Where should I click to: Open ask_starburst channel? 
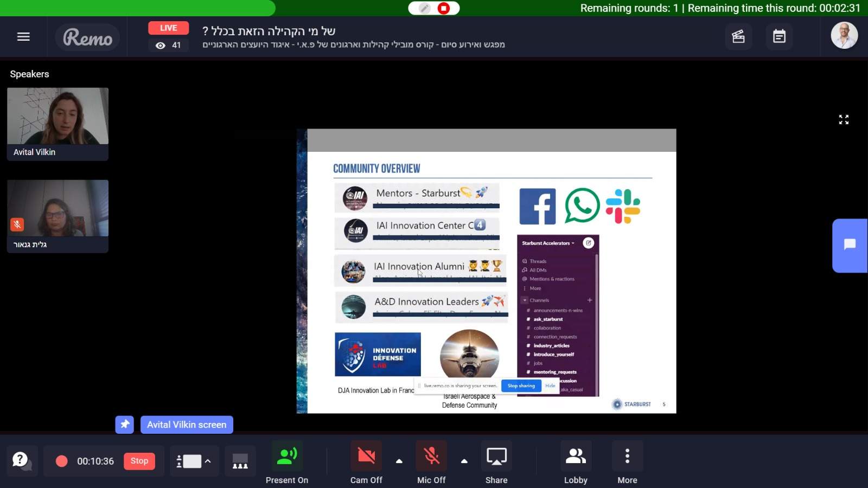point(548,319)
